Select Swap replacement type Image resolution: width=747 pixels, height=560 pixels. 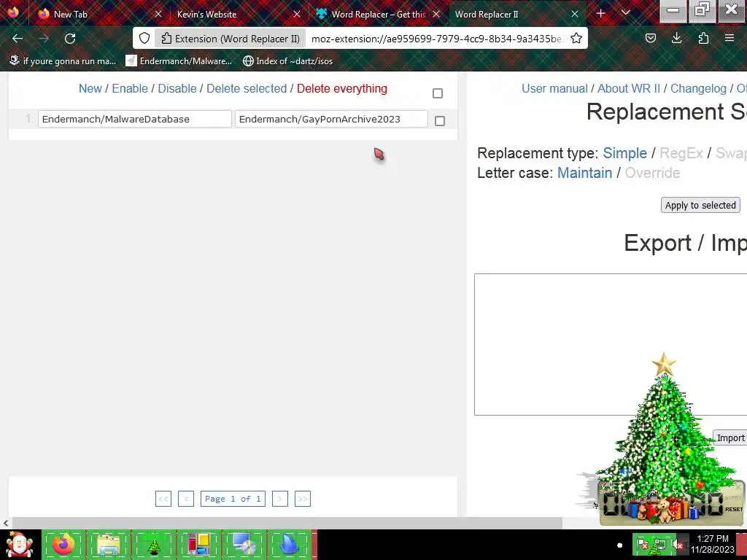coord(731,153)
